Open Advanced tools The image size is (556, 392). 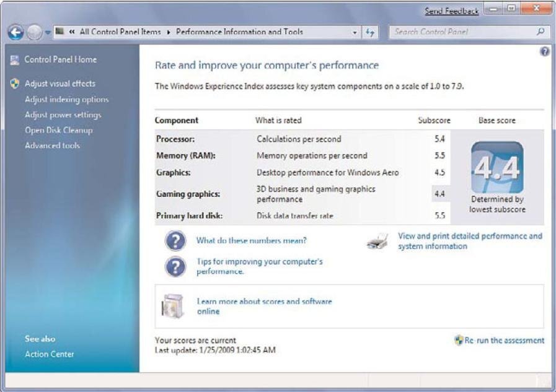coord(52,146)
